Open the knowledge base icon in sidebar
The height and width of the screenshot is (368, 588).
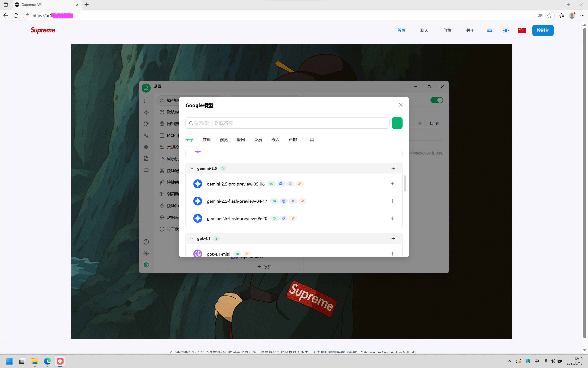[146, 159]
